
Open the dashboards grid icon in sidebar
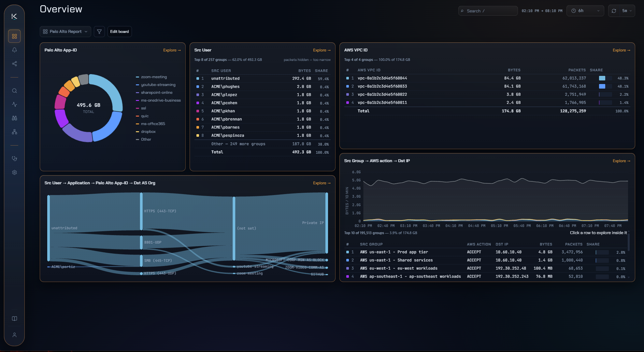click(x=14, y=36)
